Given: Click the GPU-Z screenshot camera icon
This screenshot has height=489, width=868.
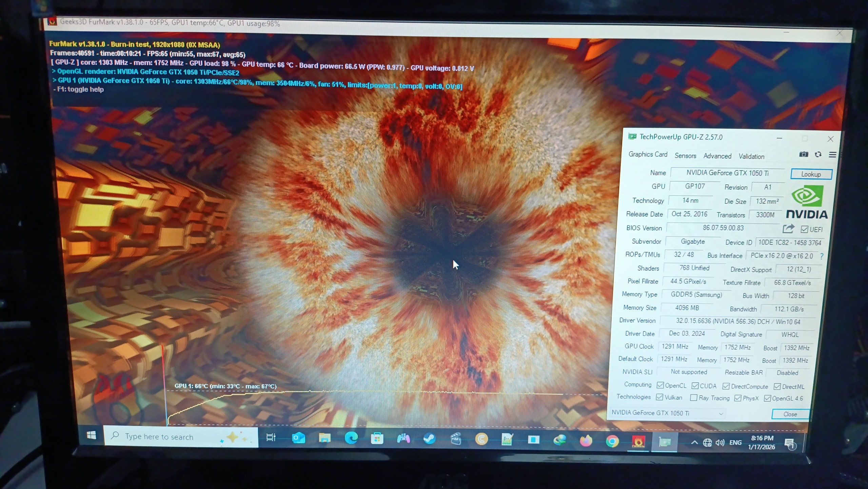Looking at the screenshot, I should pos(803,155).
